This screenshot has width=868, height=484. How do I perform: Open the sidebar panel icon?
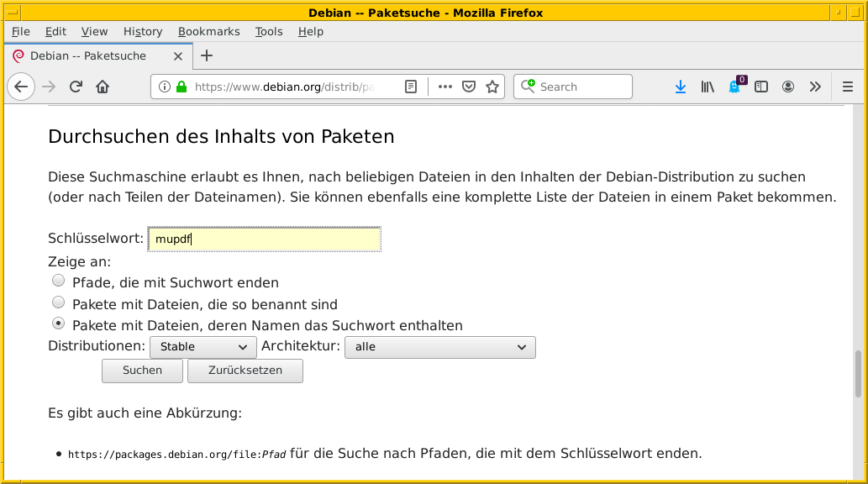point(760,87)
